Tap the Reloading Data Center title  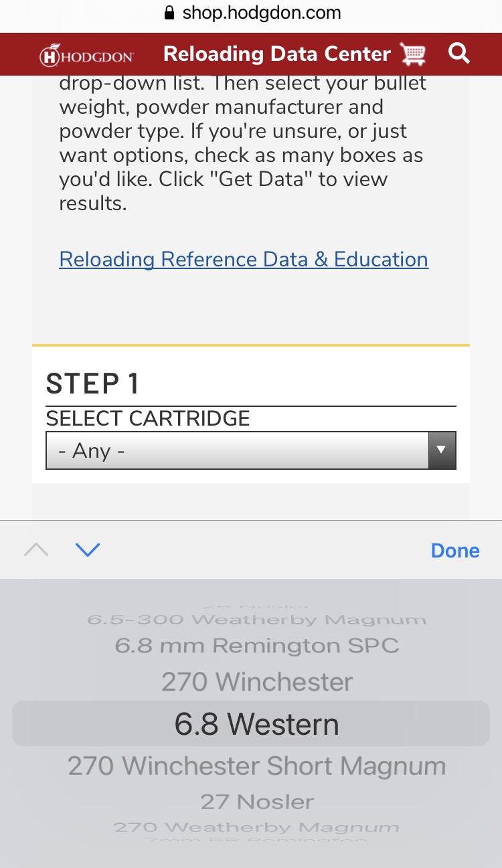pos(277,54)
